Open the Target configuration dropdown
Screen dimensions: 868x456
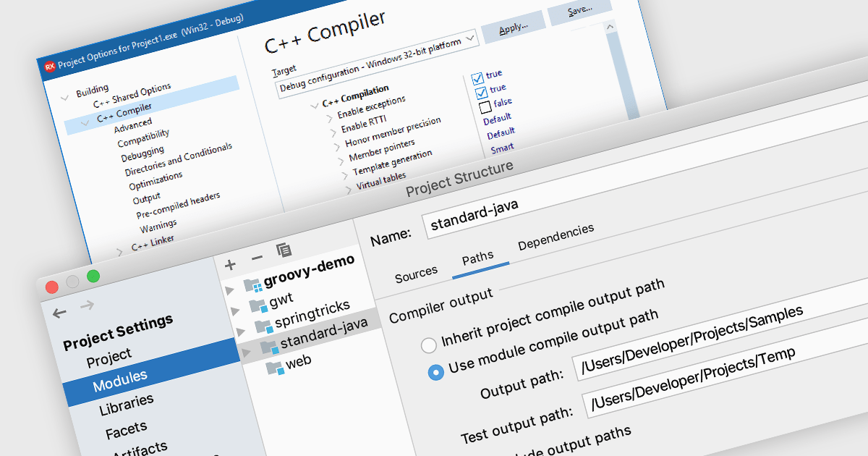tap(470, 38)
